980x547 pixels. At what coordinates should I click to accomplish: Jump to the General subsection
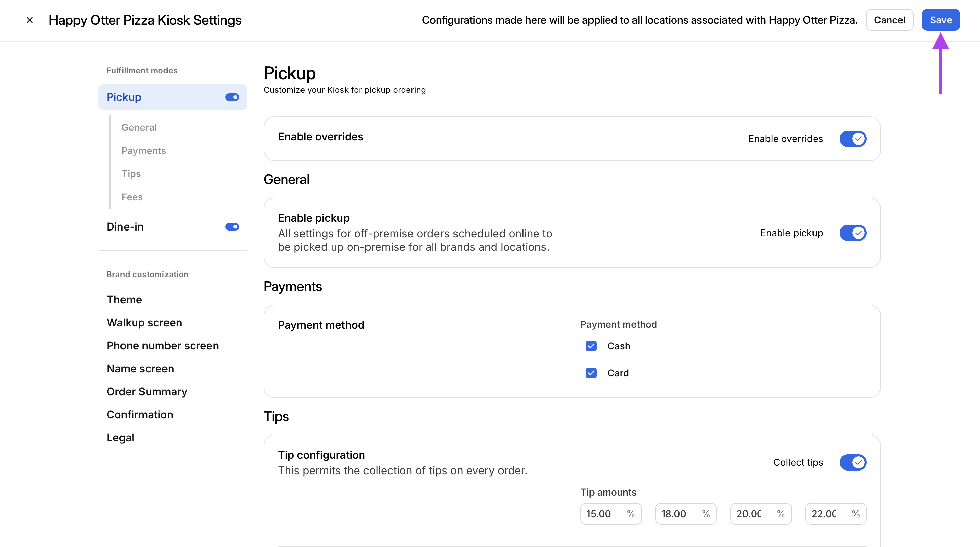tap(139, 127)
